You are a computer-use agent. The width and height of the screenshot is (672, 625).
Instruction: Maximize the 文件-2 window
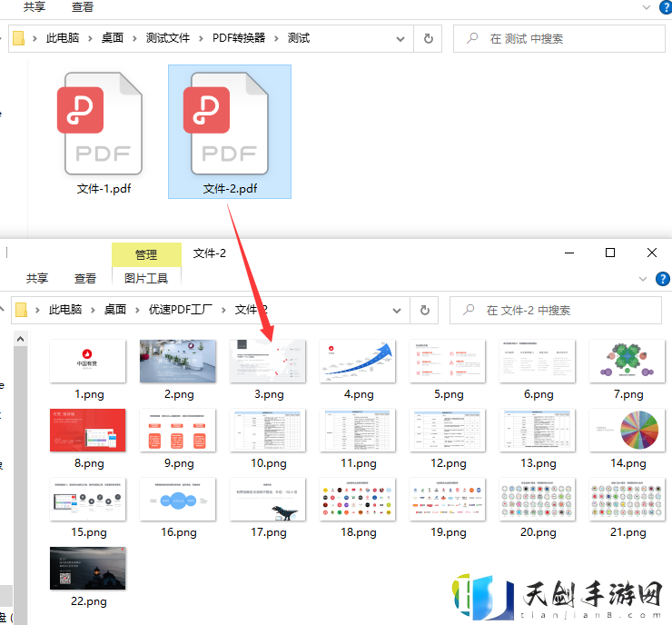pyautogui.click(x=610, y=253)
